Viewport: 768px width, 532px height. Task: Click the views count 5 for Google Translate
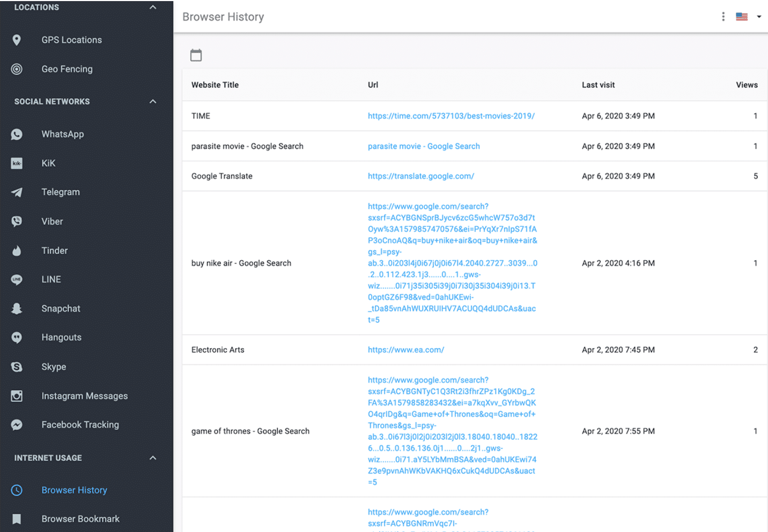pyautogui.click(x=756, y=176)
